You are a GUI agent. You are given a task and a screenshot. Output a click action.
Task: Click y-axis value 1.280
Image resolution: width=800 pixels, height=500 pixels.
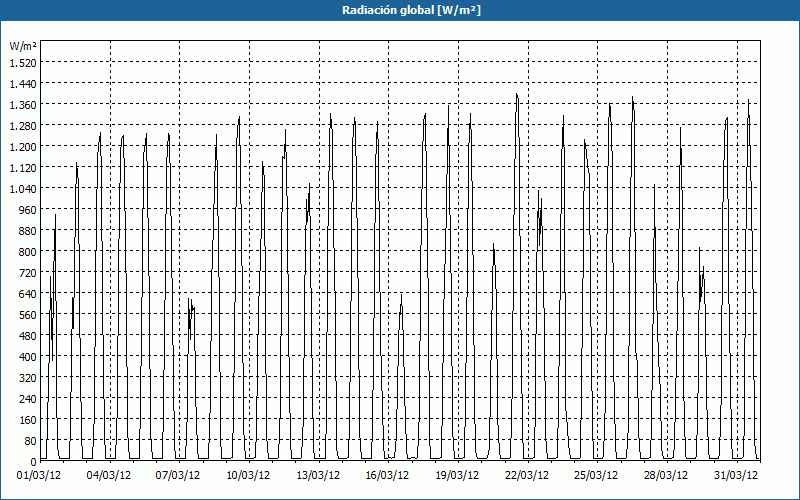23,126
